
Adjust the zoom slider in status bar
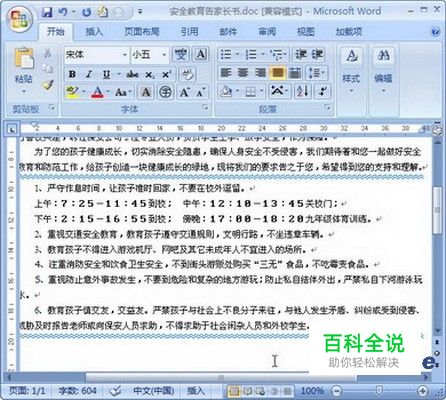[379, 390]
